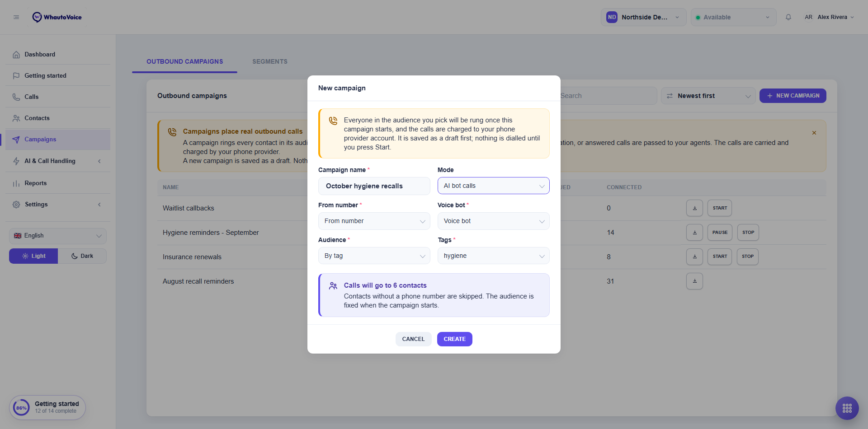Download the Waitlist callbacks campaign report

click(x=694, y=208)
